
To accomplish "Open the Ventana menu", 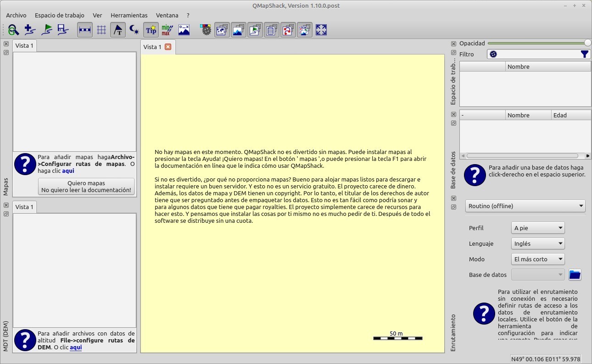I will pyautogui.click(x=167, y=15).
